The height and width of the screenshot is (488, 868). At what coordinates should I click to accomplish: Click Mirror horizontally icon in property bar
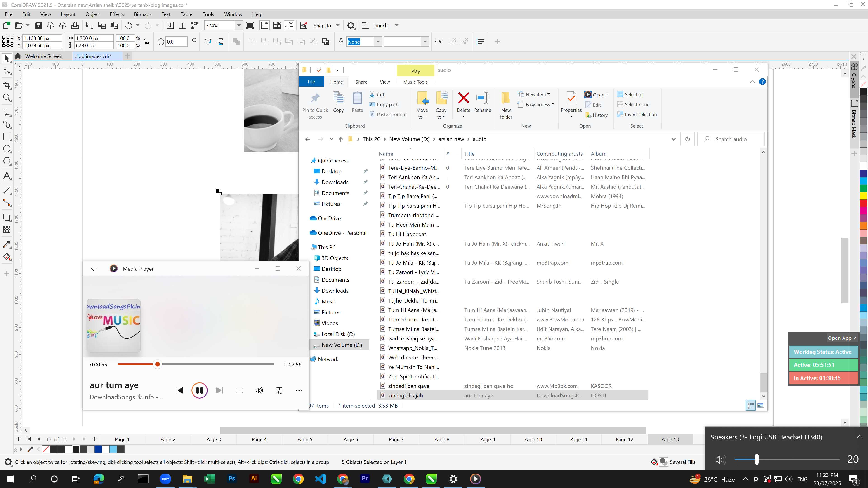(x=208, y=41)
